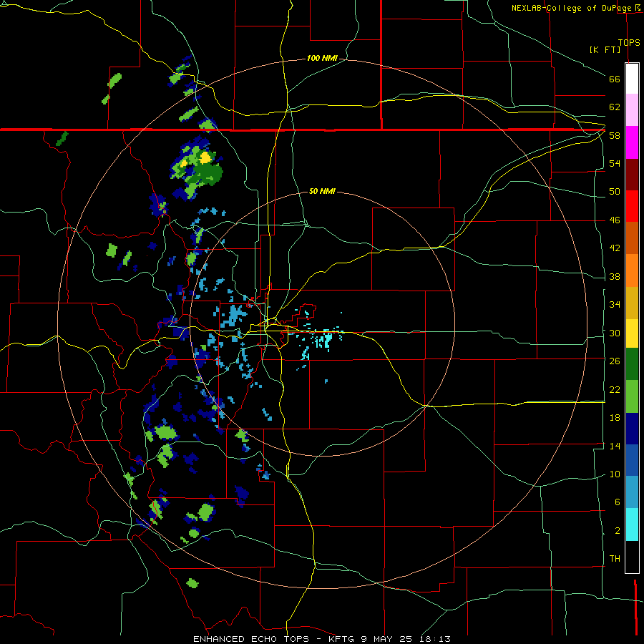Image resolution: width=644 pixels, height=644 pixels.
Task: Click the [K FT] units label
Action: 605,49
